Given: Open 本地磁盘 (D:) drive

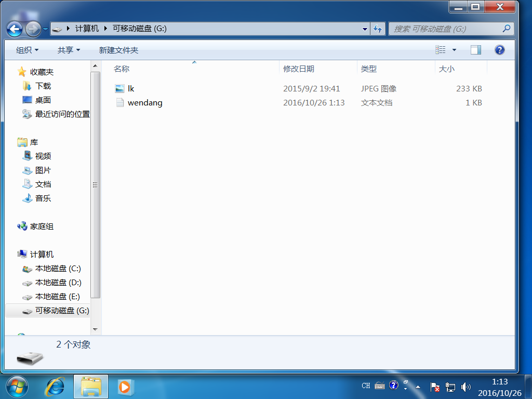Looking at the screenshot, I should click(x=58, y=283).
